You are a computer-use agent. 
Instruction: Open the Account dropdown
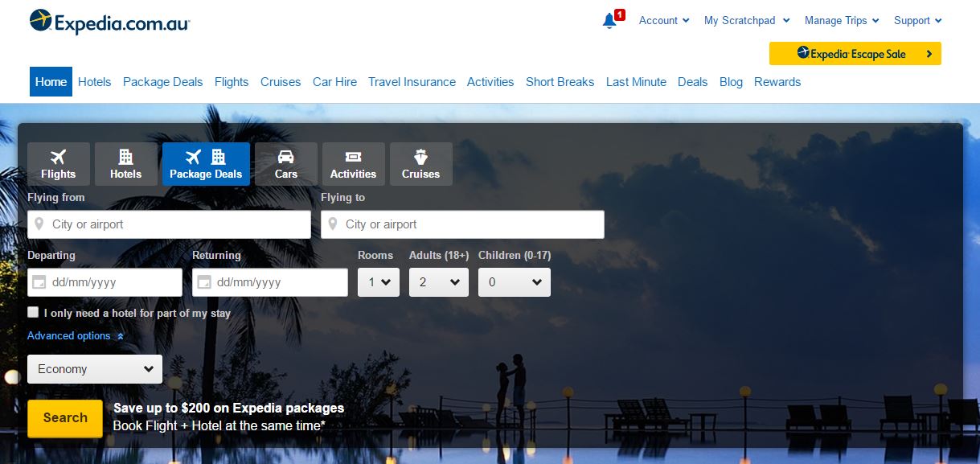(663, 20)
